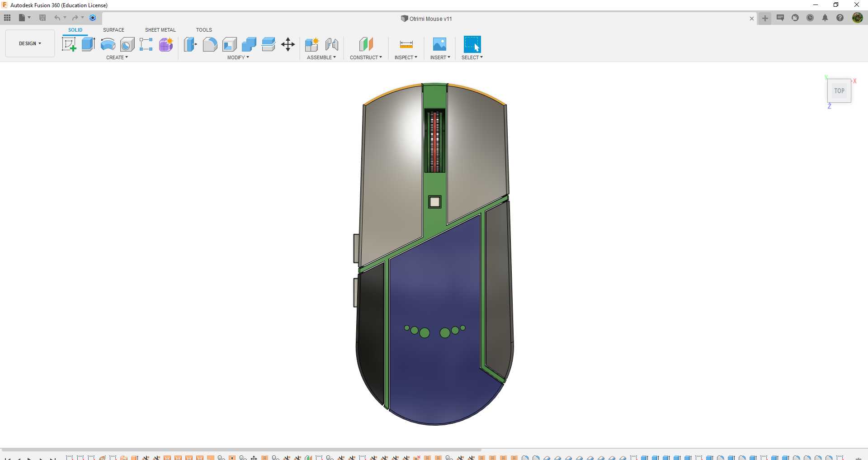Switch to the SOLID tab

[x=75, y=30]
